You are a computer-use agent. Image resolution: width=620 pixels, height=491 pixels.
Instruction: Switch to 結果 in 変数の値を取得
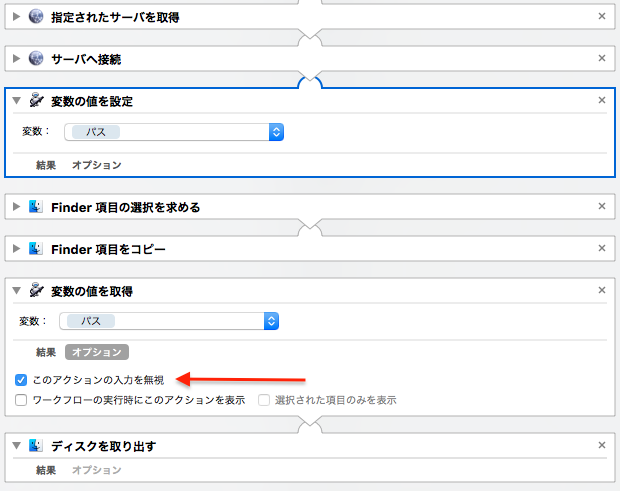46,352
